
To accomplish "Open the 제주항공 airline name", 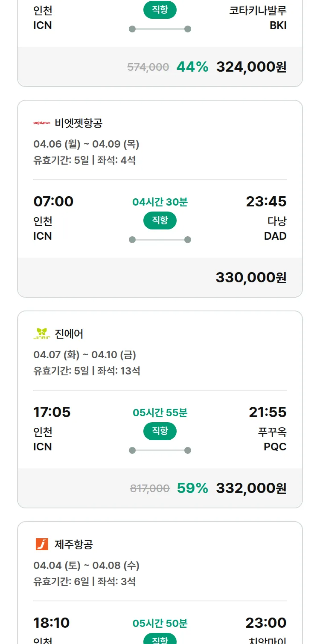I will 74,544.
